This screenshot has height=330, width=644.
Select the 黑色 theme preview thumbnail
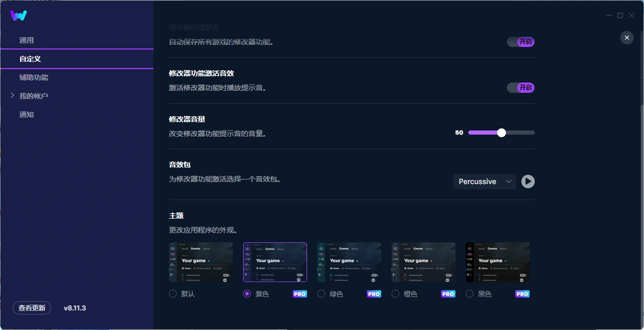tap(497, 262)
